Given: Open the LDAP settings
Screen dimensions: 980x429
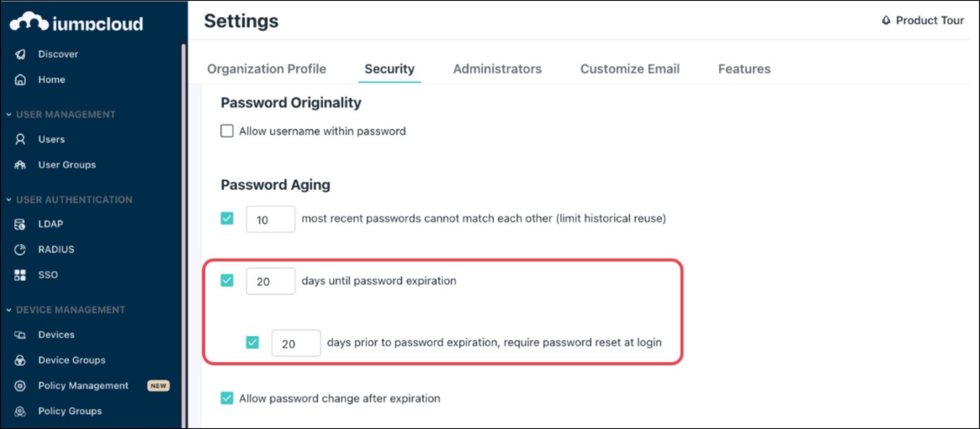Looking at the screenshot, I should click(x=50, y=223).
